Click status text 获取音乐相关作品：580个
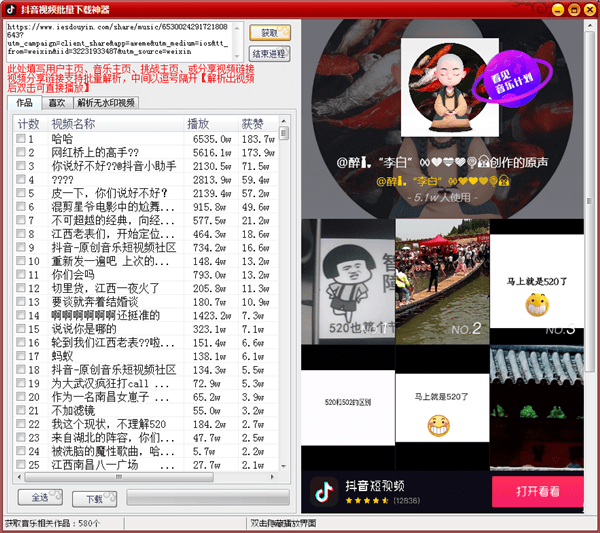Image resolution: width=600 pixels, height=533 pixels. (52, 523)
